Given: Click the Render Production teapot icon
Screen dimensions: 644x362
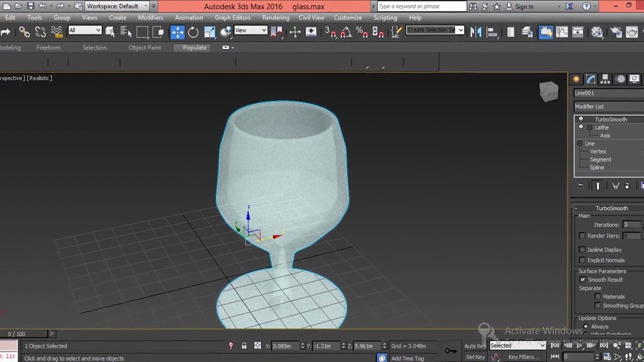Looking at the screenshot, I should tap(632, 32).
